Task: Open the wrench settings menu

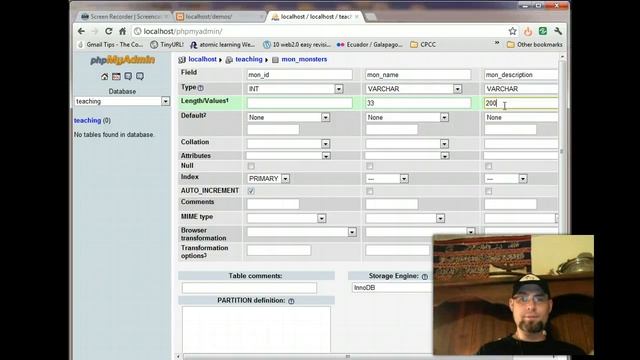Action: [558, 31]
